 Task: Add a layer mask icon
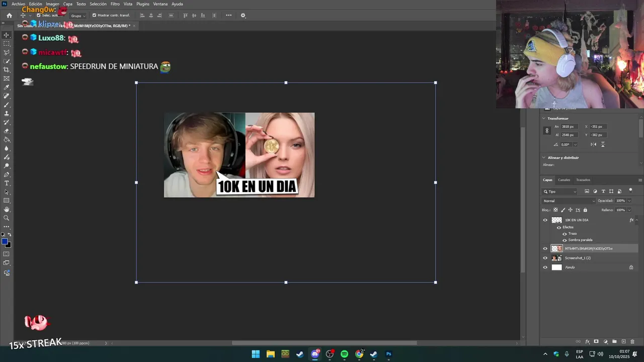596,342
